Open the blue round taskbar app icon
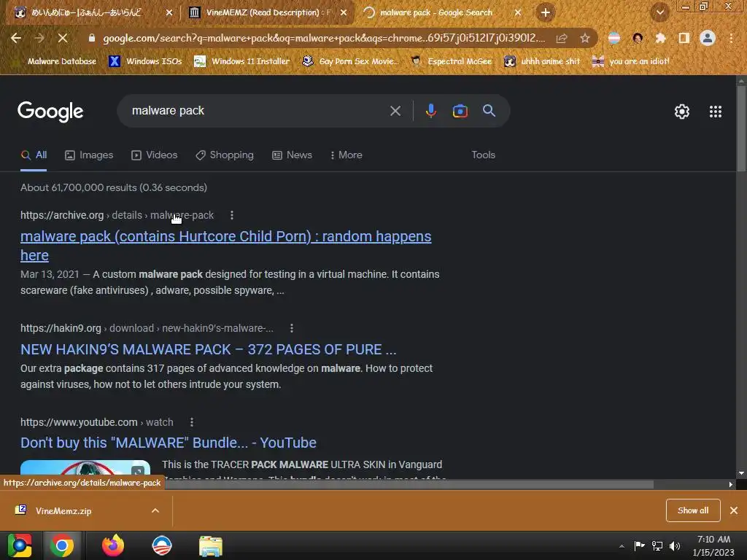Image resolution: width=747 pixels, height=560 pixels. click(x=161, y=545)
